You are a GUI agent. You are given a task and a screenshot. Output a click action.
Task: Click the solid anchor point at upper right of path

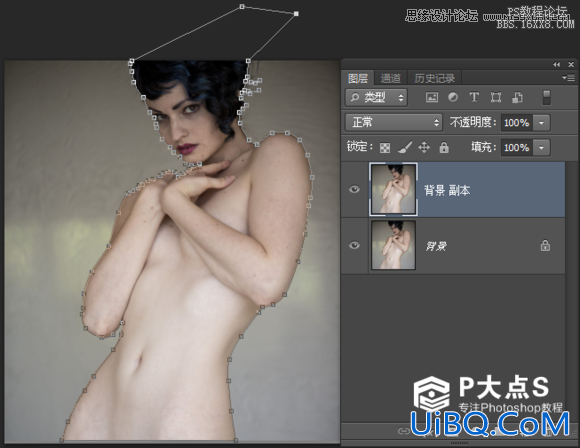point(296,14)
